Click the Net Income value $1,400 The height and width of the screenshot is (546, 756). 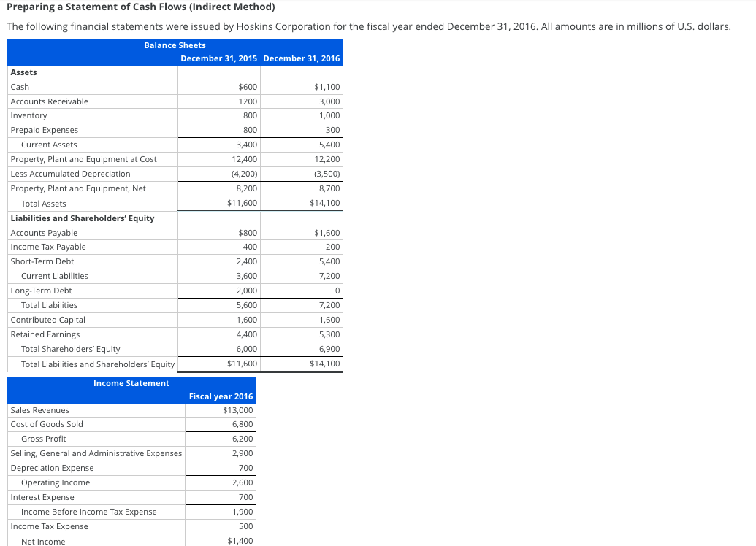click(x=238, y=541)
